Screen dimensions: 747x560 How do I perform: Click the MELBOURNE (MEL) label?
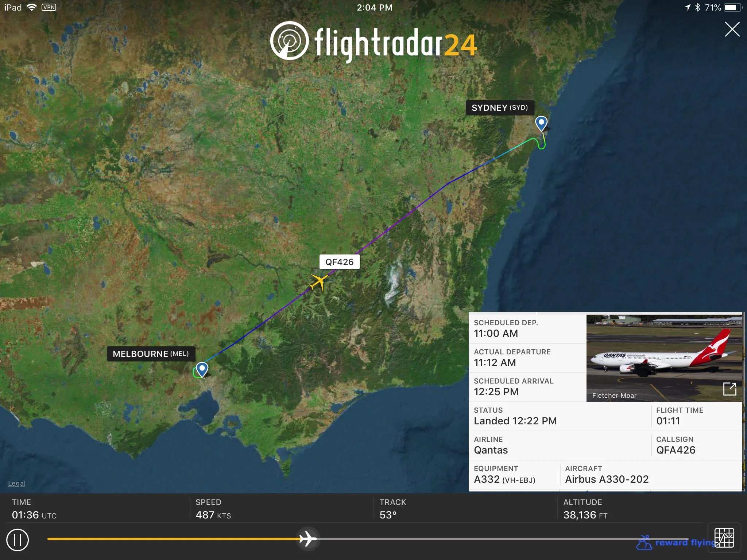[x=151, y=354]
